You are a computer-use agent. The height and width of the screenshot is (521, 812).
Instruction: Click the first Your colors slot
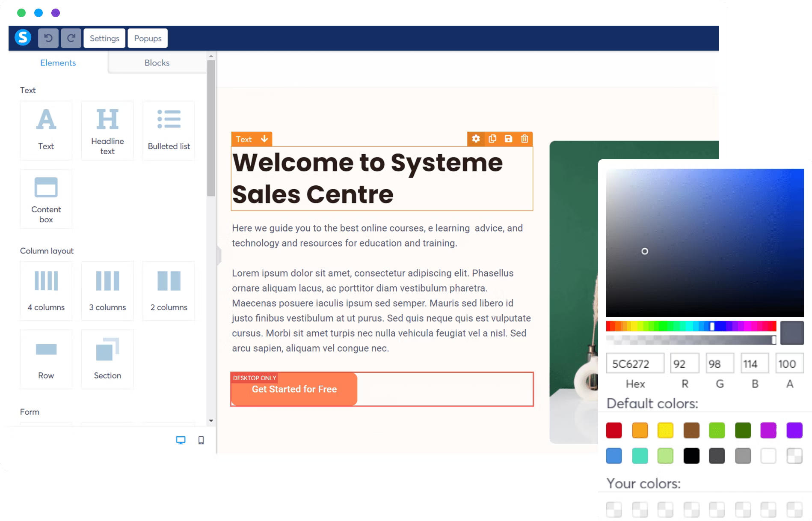click(x=614, y=509)
